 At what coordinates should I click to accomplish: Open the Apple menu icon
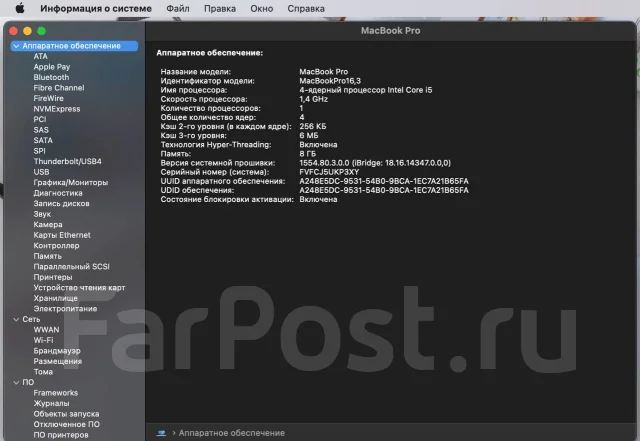(x=20, y=8)
